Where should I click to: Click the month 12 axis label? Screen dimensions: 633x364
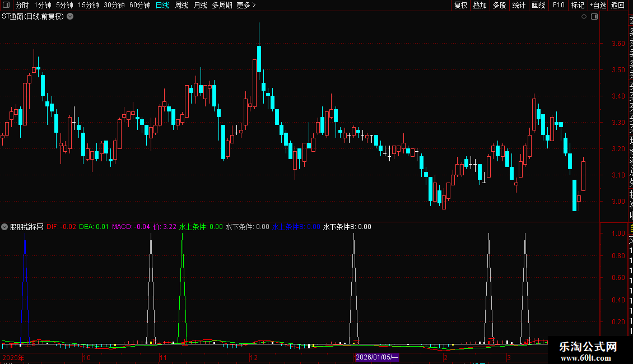click(x=254, y=357)
